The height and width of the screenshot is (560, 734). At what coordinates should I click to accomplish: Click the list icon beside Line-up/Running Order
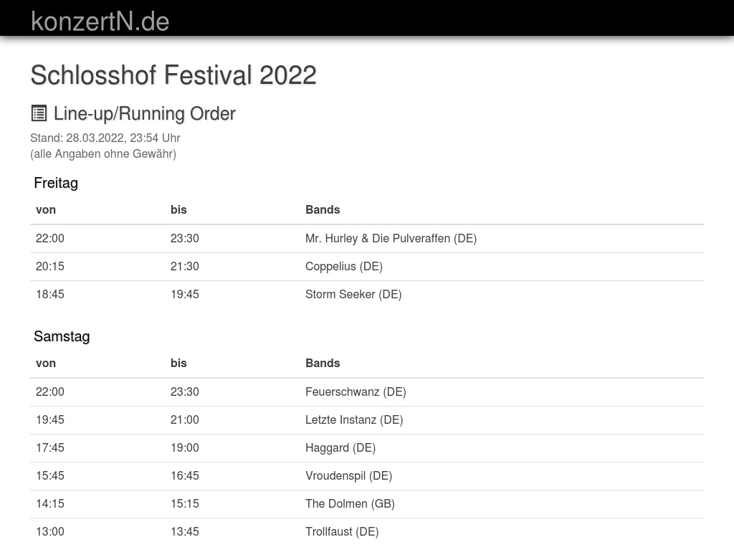[x=39, y=113]
